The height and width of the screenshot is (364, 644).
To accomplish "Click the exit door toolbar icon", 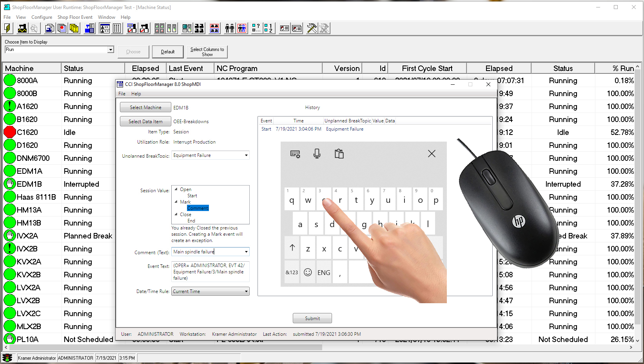I will (7, 28).
